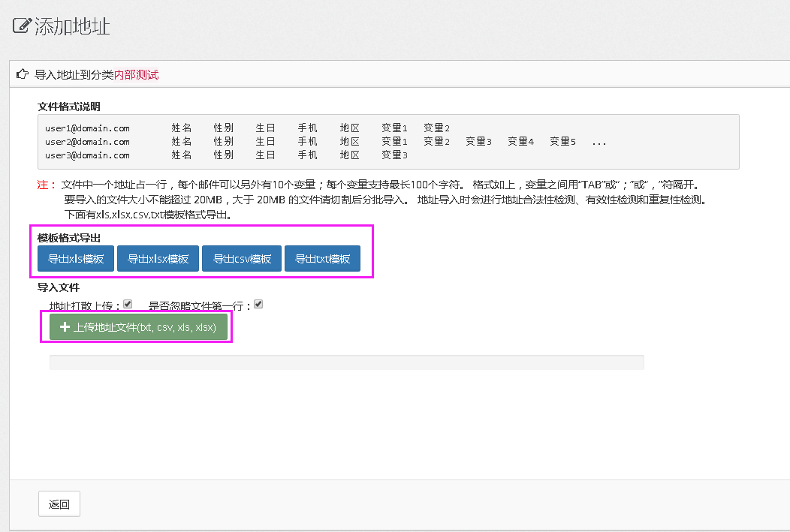This screenshot has width=790, height=532.
Task: Go back using the 返回 button
Action: [x=59, y=504]
